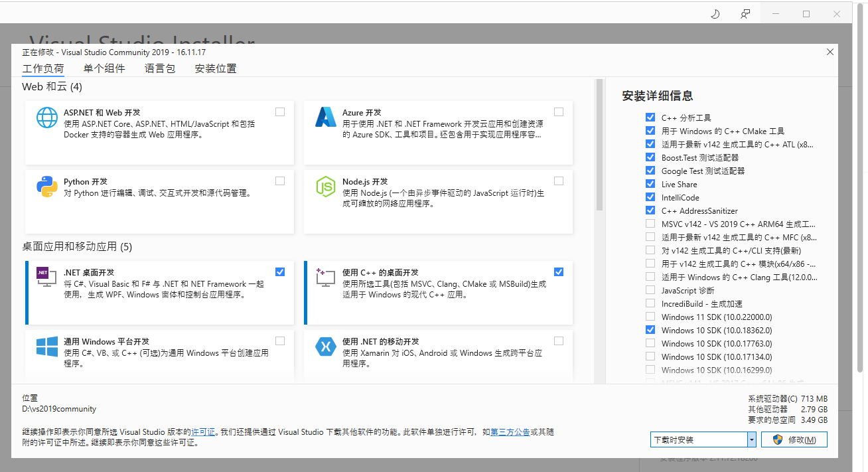
Task: Uncheck Windows 10 SDK (10.0.18362.0)
Action: pos(650,330)
